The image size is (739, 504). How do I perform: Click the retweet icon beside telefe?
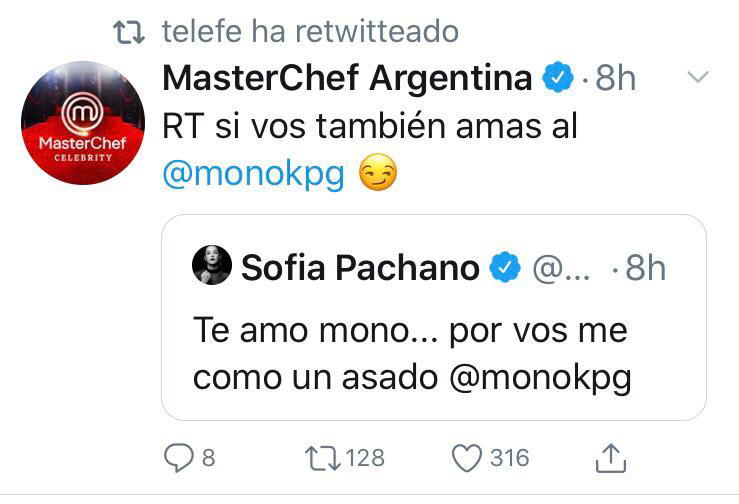point(128,32)
